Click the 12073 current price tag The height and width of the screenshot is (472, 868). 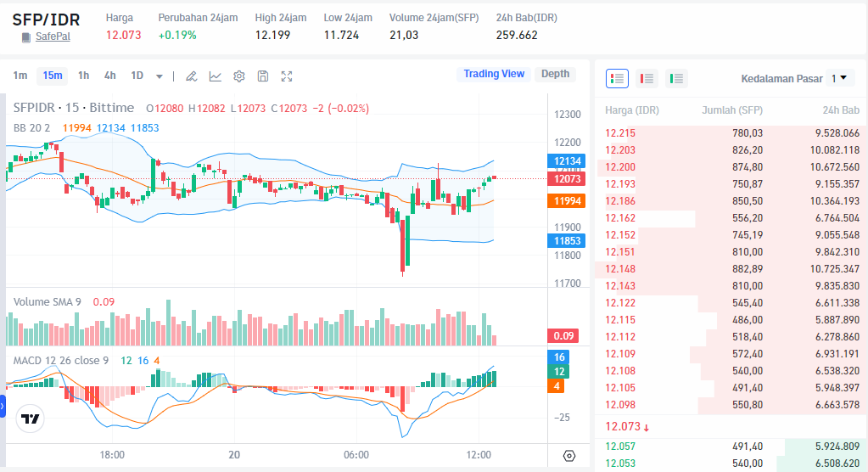tap(567, 179)
